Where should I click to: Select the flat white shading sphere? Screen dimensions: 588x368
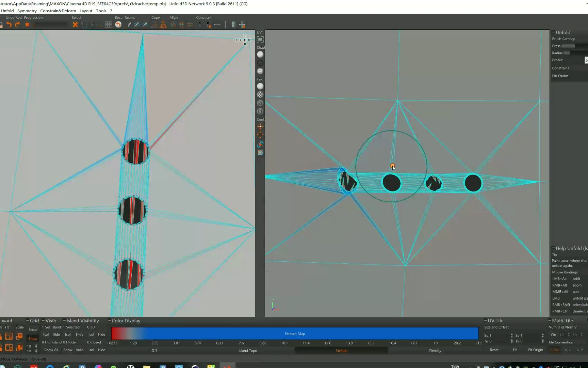(x=260, y=54)
